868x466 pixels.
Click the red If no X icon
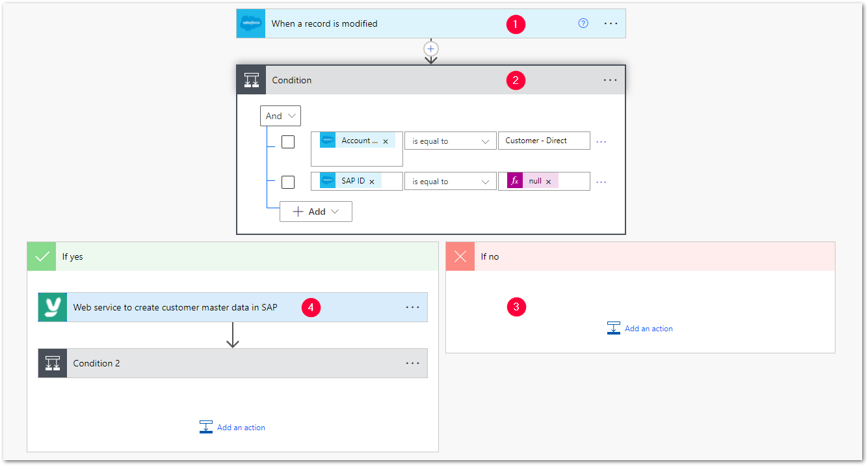460,256
